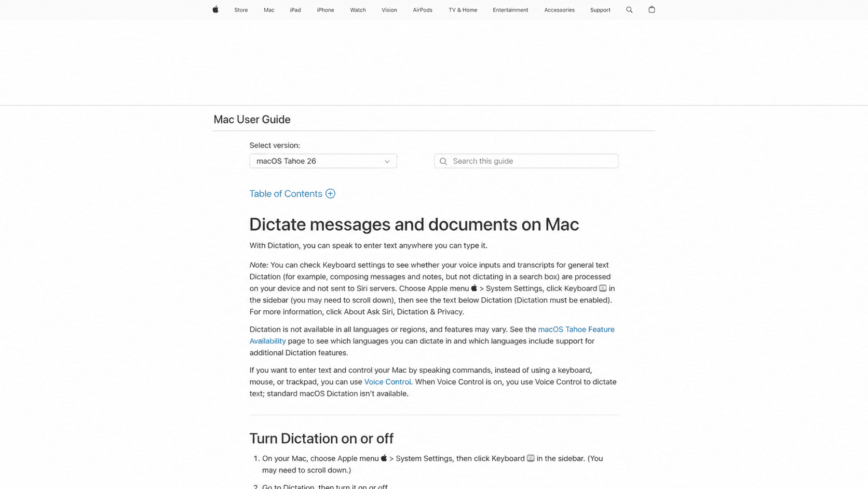Open the iPhone menu item
Viewport: 868px width, 489px height.
tap(325, 10)
